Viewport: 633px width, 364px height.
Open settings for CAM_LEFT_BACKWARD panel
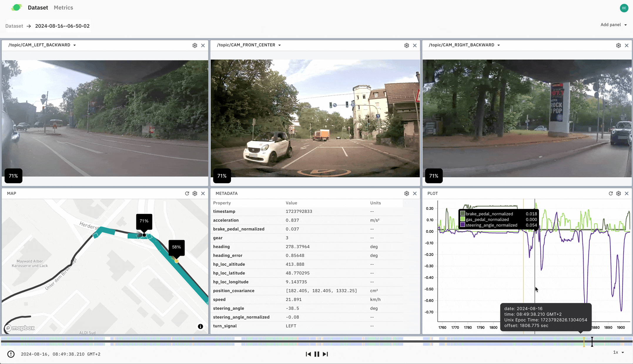point(195,45)
